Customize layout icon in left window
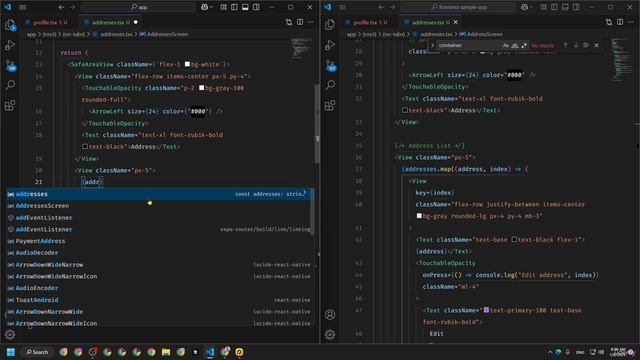This screenshot has width=640, height=360. point(223,7)
